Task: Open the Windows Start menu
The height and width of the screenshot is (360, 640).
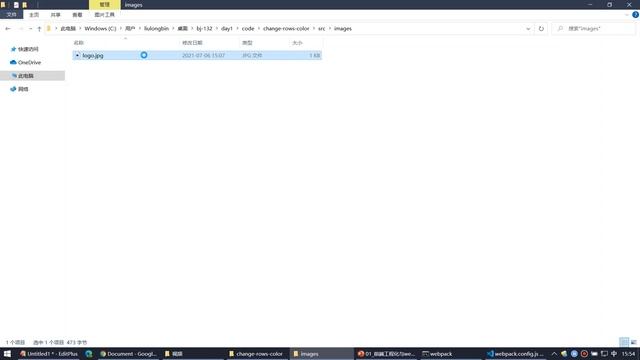Action: (7, 354)
